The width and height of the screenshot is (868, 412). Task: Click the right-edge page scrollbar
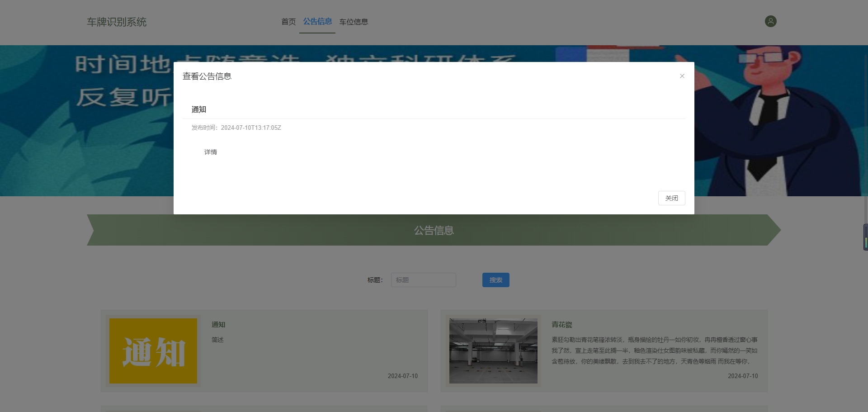click(865, 237)
